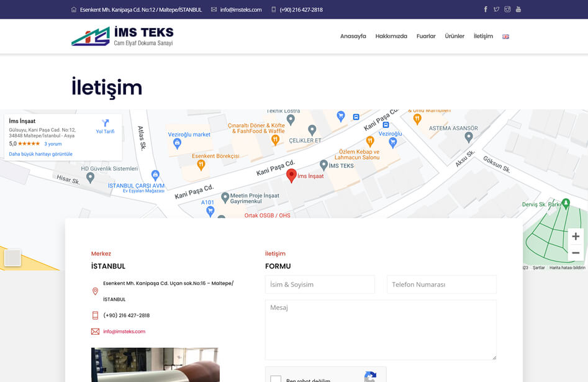The width and height of the screenshot is (588, 382).
Task: Open the Facebook social icon
Action: pos(486,9)
